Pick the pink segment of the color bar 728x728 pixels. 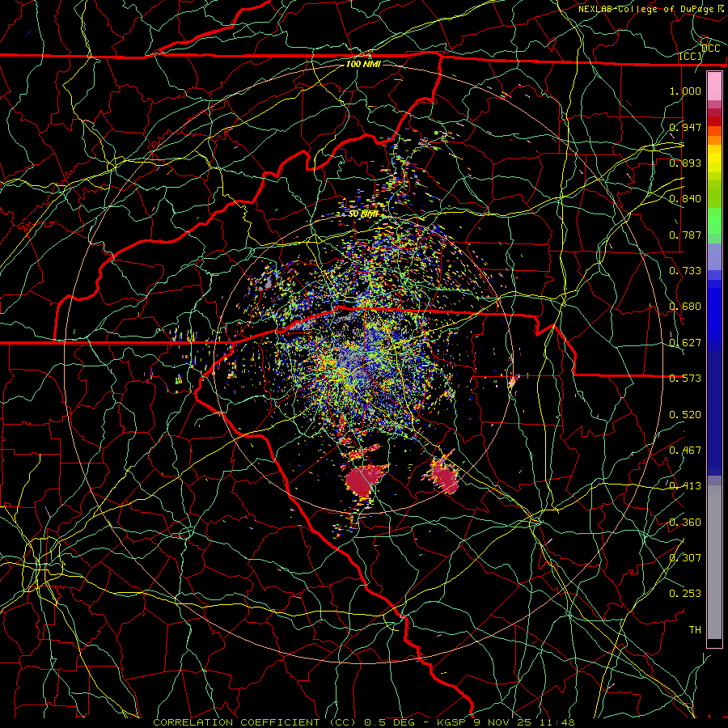click(x=714, y=87)
